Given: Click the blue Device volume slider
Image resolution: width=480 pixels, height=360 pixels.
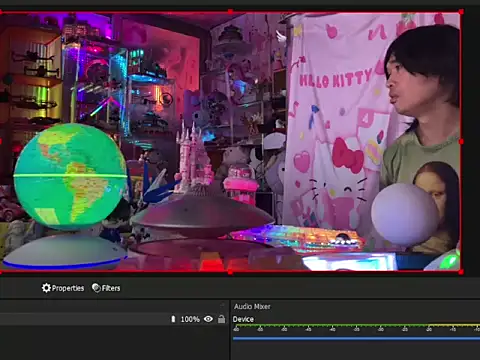Looking at the screenshot, I should pyautogui.click(x=356, y=338).
